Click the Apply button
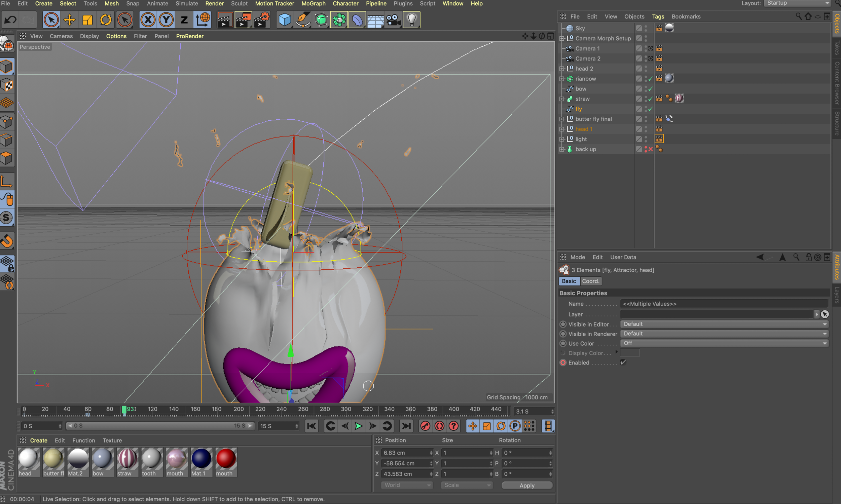 tap(527, 485)
